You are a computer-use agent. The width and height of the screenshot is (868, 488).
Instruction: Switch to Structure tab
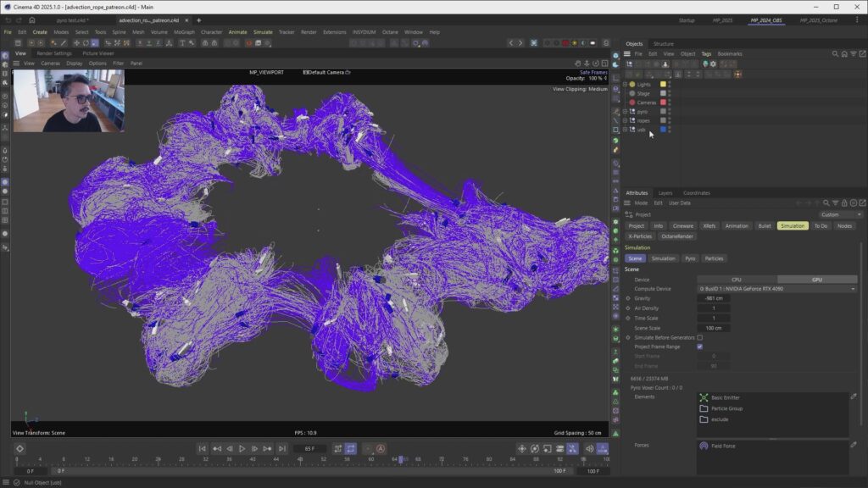(x=663, y=44)
